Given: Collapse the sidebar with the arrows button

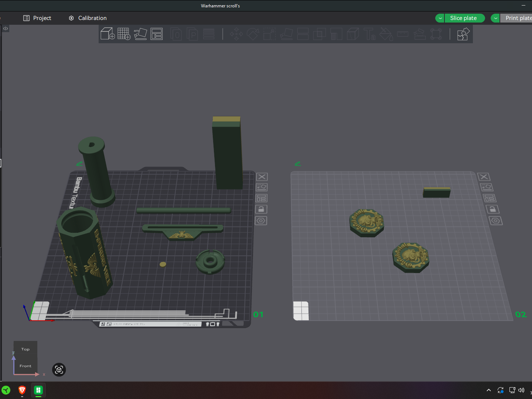Looking at the screenshot, I should coord(6,28).
